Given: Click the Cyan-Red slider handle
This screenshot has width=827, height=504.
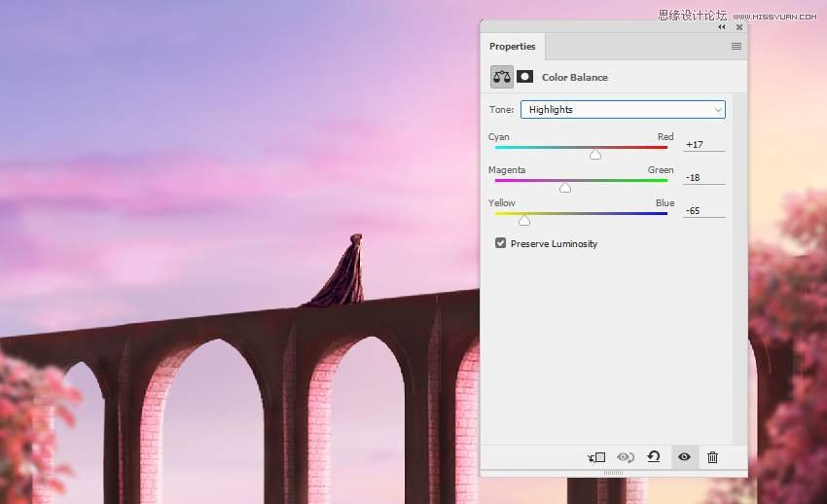Looking at the screenshot, I should (595, 155).
